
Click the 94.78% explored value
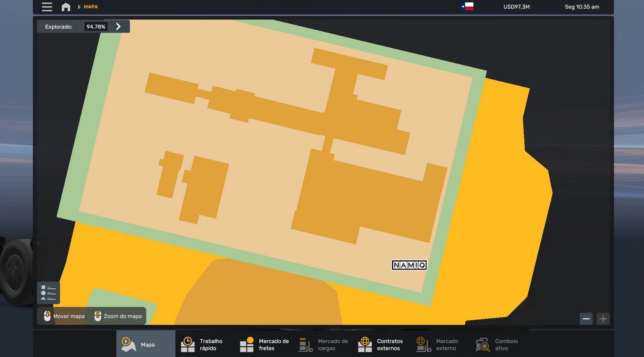(x=96, y=26)
